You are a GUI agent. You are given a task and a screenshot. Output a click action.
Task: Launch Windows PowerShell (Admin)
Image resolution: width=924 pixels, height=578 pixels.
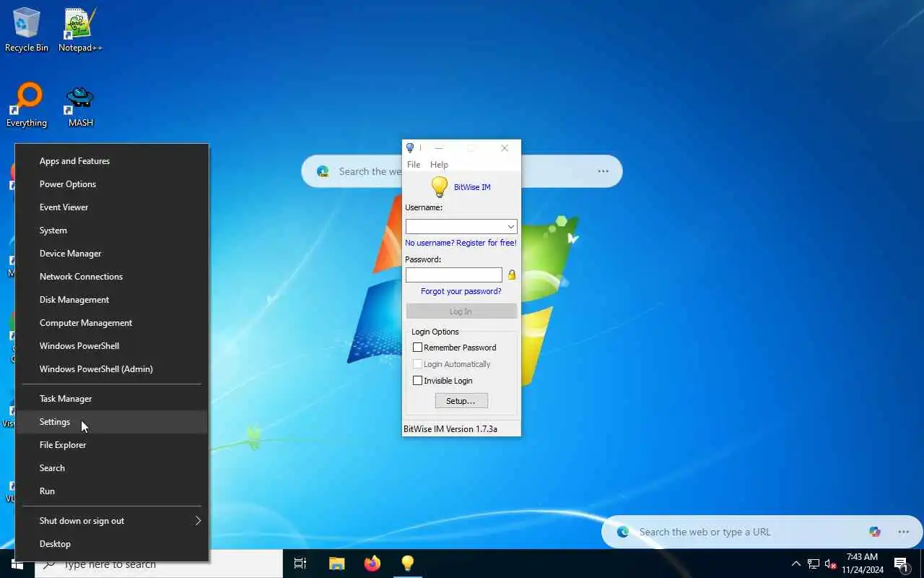(112, 369)
